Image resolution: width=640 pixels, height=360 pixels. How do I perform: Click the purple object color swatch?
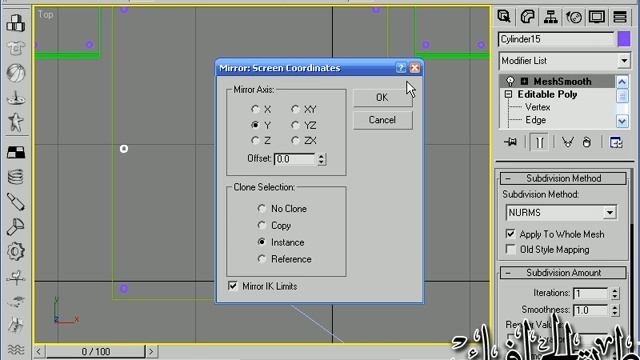coord(624,40)
